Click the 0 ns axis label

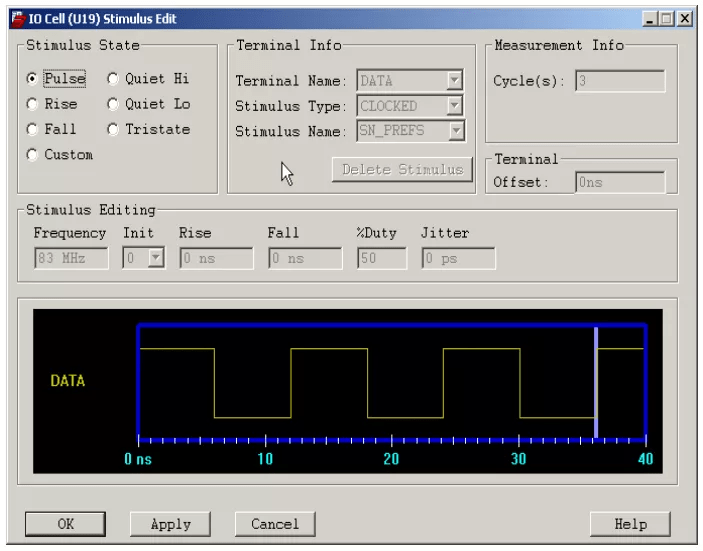coord(138,459)
